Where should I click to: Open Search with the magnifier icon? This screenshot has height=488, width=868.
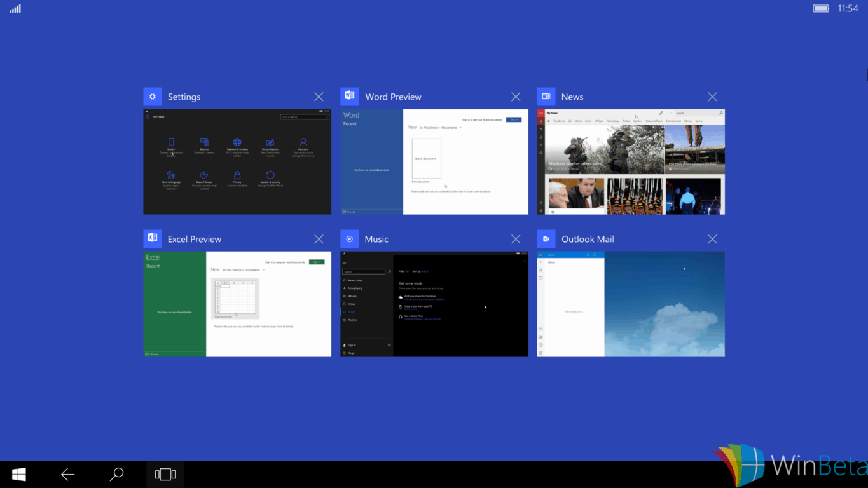(117, 474)
